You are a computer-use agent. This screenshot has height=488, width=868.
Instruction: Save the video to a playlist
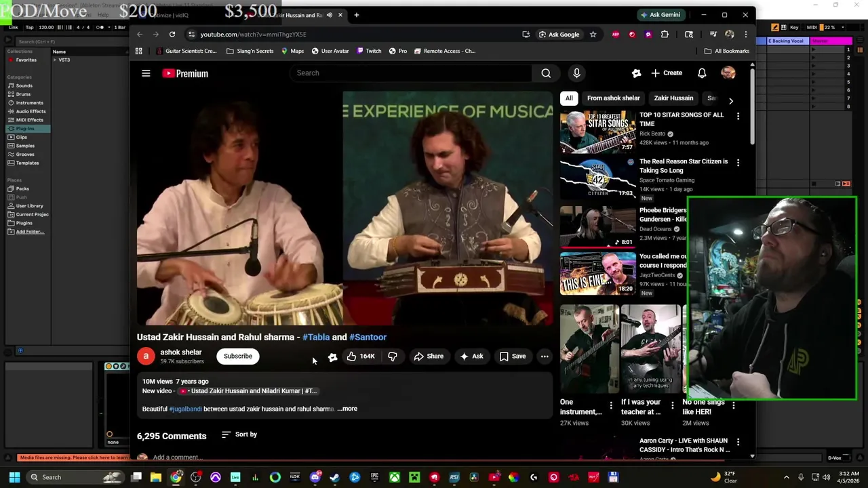pyautogui.click(x=513, y=357)
